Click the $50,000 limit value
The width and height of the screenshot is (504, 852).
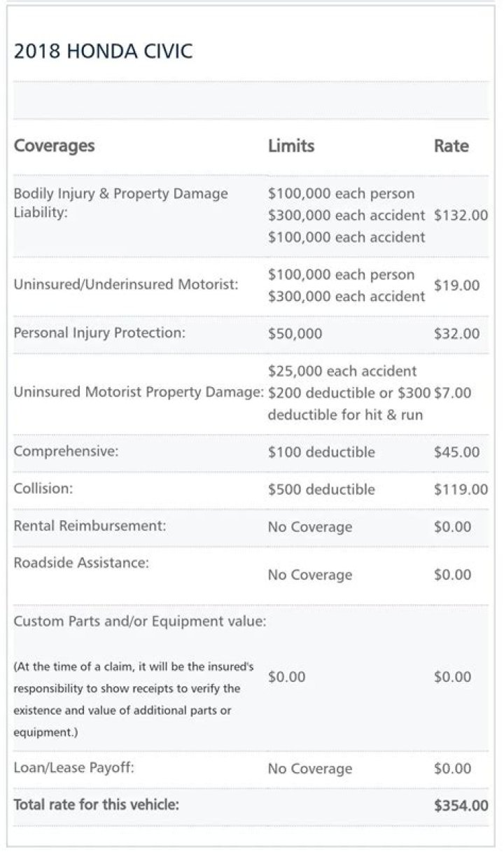(x=295, y=334)
